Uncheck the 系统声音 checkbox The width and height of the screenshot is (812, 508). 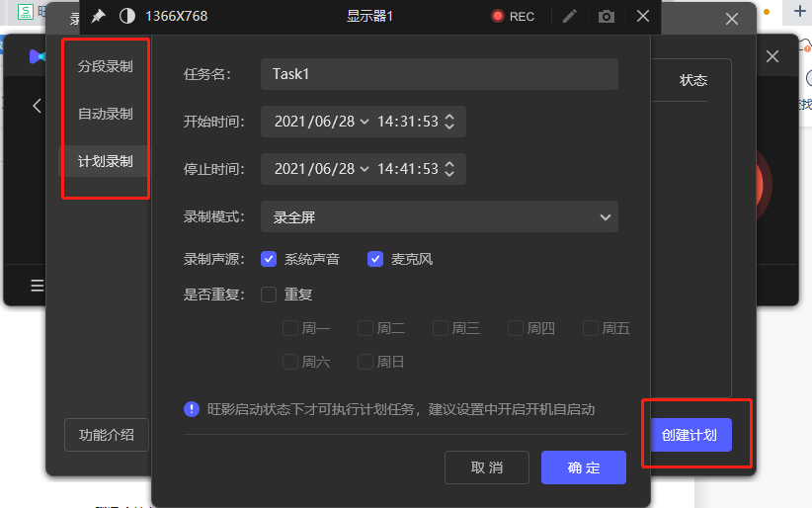(x=269, y=259)
